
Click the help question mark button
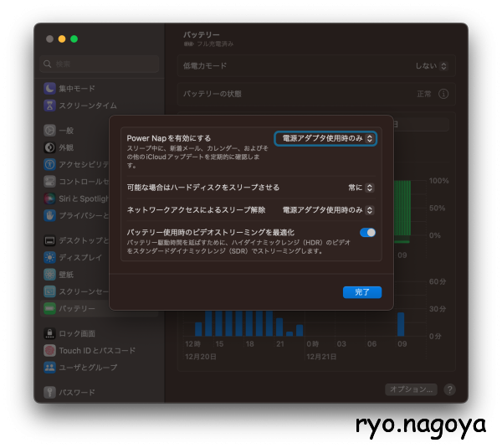coord(449,389)
